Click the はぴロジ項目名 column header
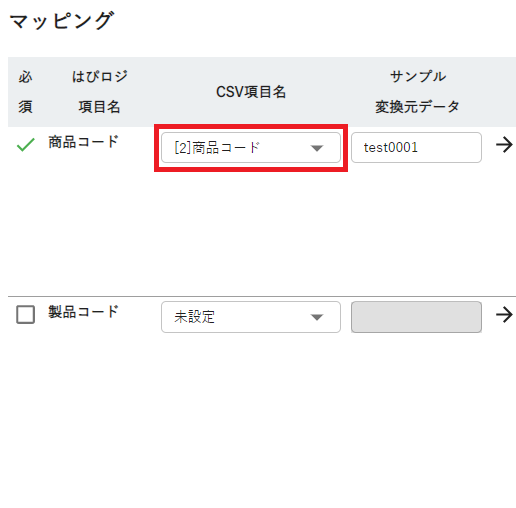This screenshot has height=508, width=516. (99, 92)
